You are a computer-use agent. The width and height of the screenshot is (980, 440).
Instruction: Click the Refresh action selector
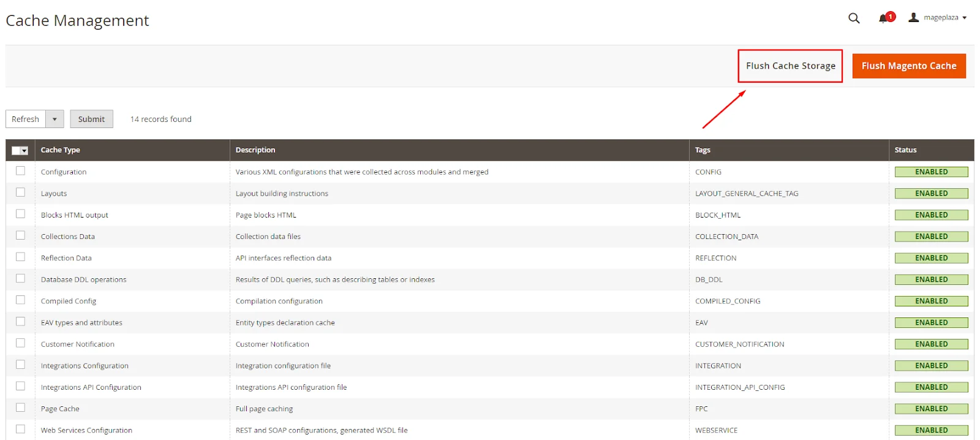click(26, 119)
